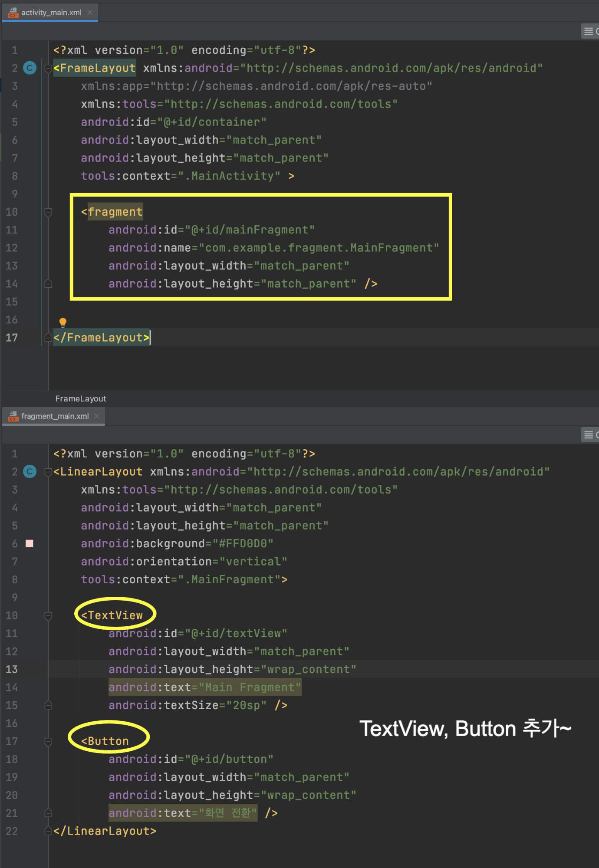Click the closing </LinearLayout> tag

pos(105,831)
